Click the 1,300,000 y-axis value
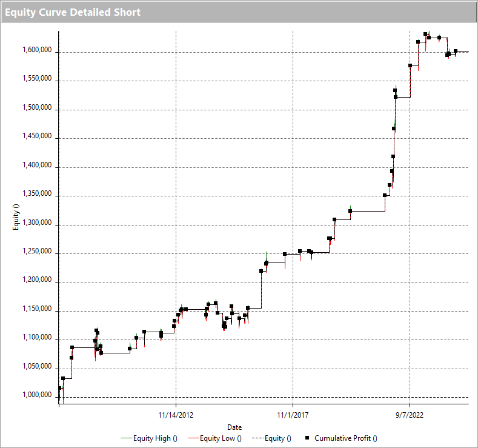478x448 pixels. (37, 222)
